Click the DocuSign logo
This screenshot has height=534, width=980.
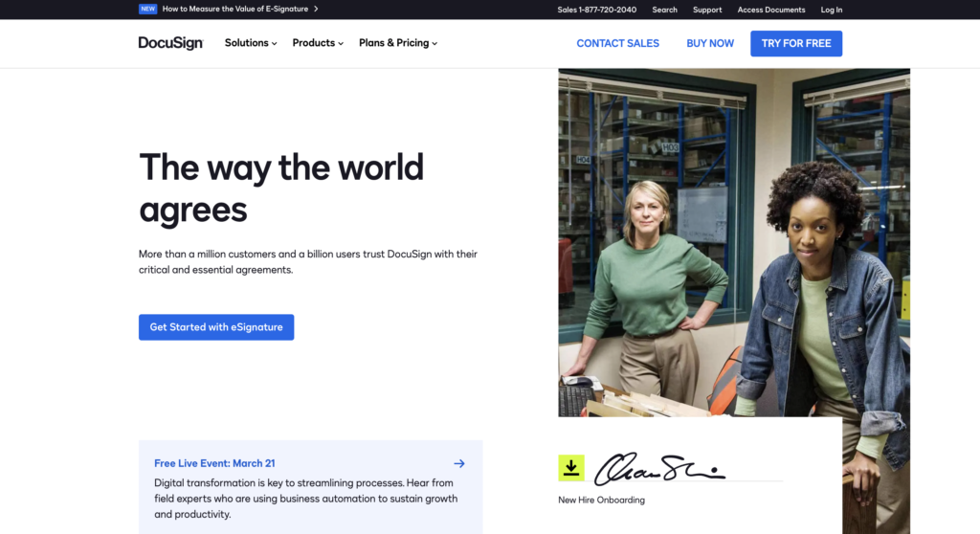170,43
